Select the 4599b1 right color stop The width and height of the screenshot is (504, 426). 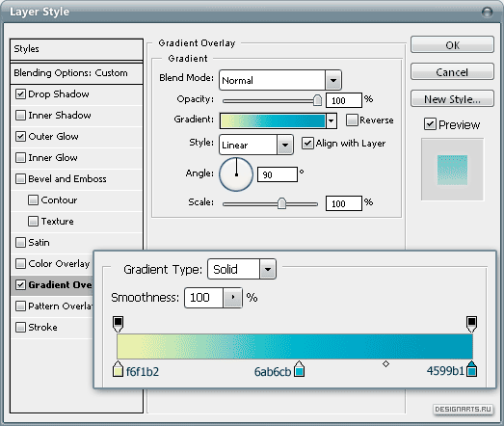click(x=471, y=369)
